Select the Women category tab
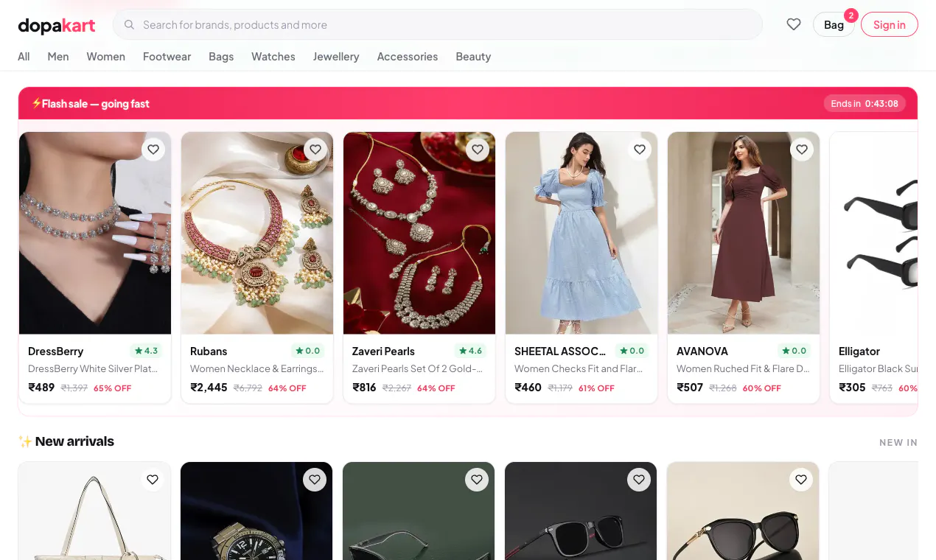The height and width of the screenshot is (560, 936). (105, 57)
